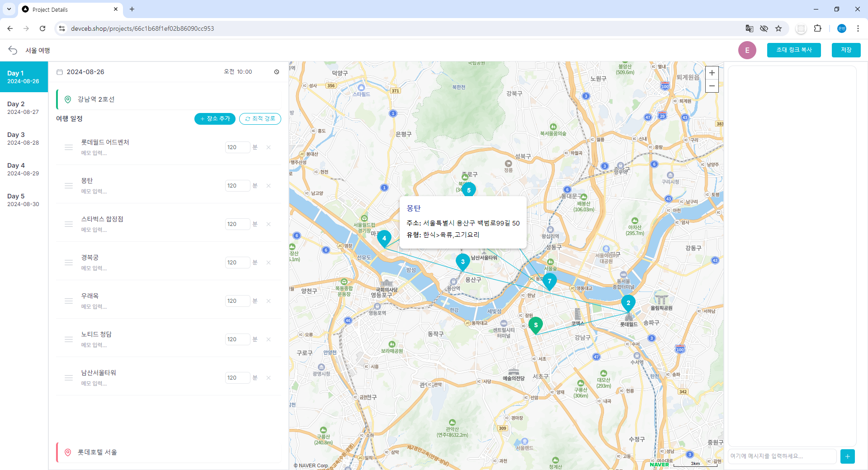This screenshot has width=868, height=470.
Task: Click the 최적 경로 button
Action: [x=260, y=118]
